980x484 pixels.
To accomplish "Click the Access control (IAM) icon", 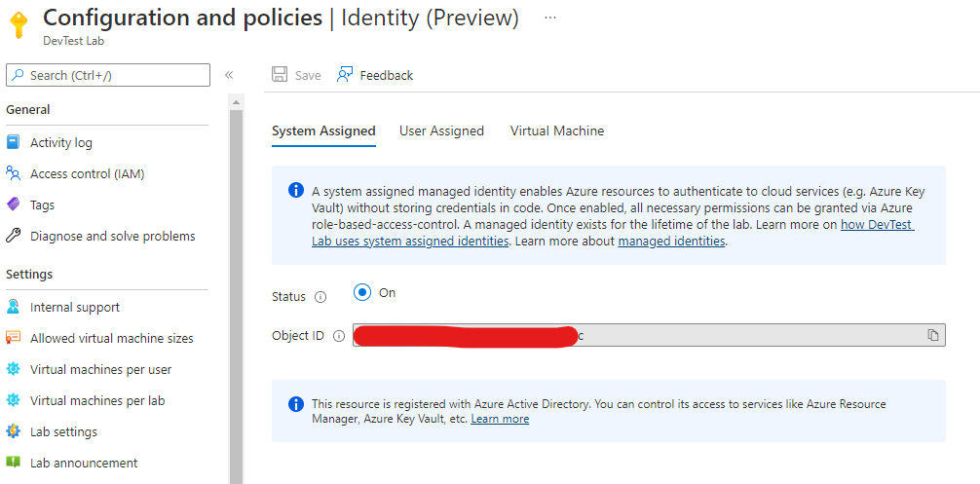I will [13, 173].
